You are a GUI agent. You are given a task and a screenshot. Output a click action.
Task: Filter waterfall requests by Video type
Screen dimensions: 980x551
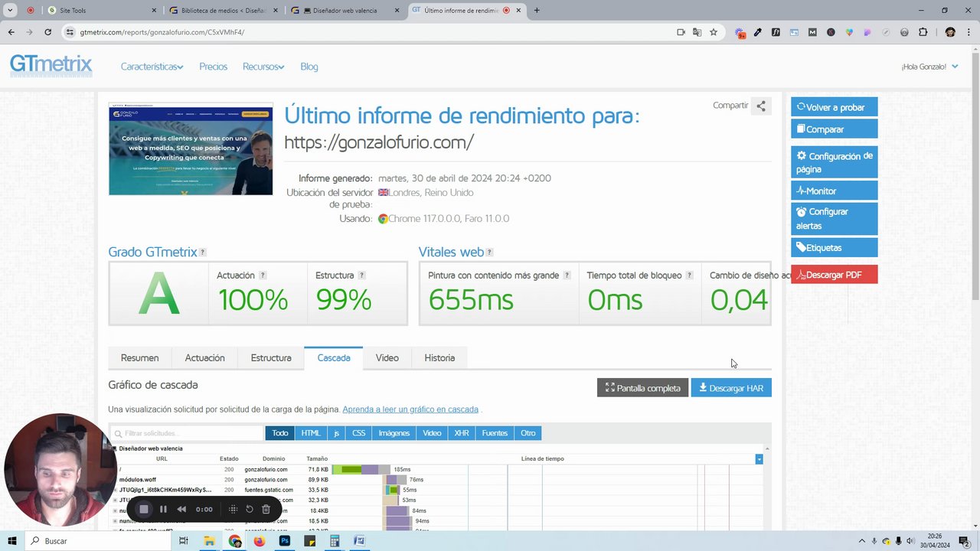click(x=432, y=433)
